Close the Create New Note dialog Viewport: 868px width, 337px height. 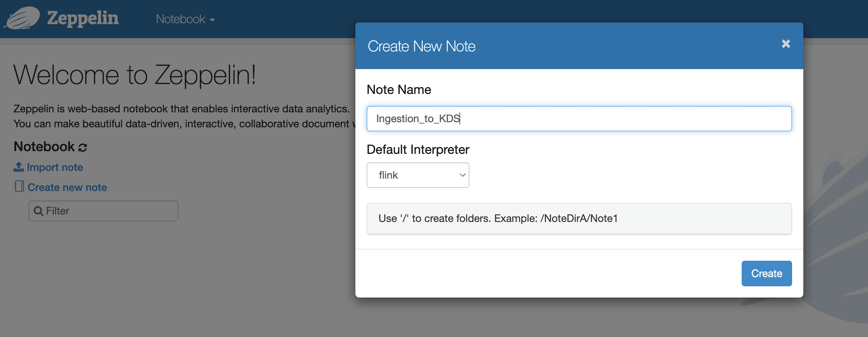coord(786,44)
